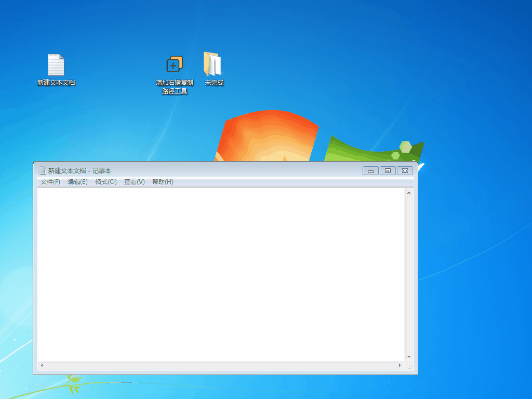Close the Notepad window
The image size is (532, 399).
click(405, 170)
